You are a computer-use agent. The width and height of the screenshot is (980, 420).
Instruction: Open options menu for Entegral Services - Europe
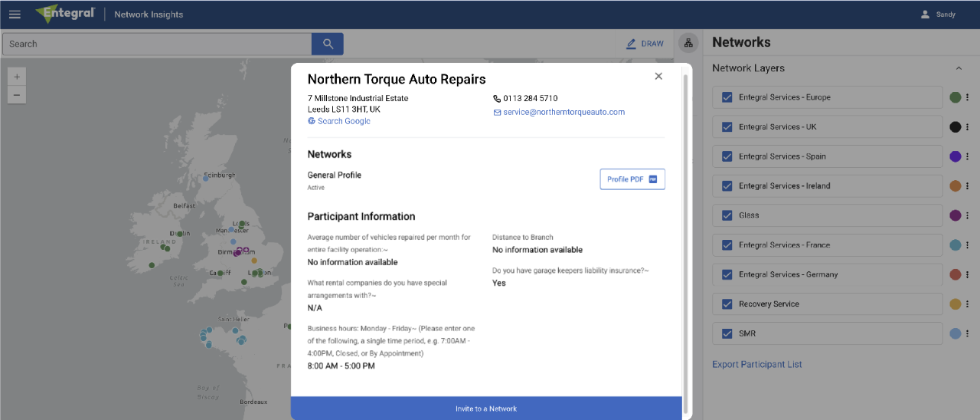967,97
